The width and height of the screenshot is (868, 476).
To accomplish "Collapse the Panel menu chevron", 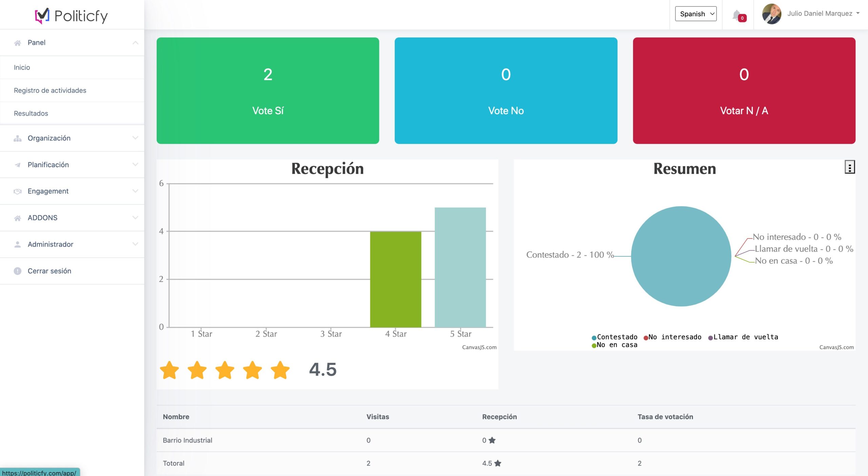I will pyautogui.click(x=135, y=43).
